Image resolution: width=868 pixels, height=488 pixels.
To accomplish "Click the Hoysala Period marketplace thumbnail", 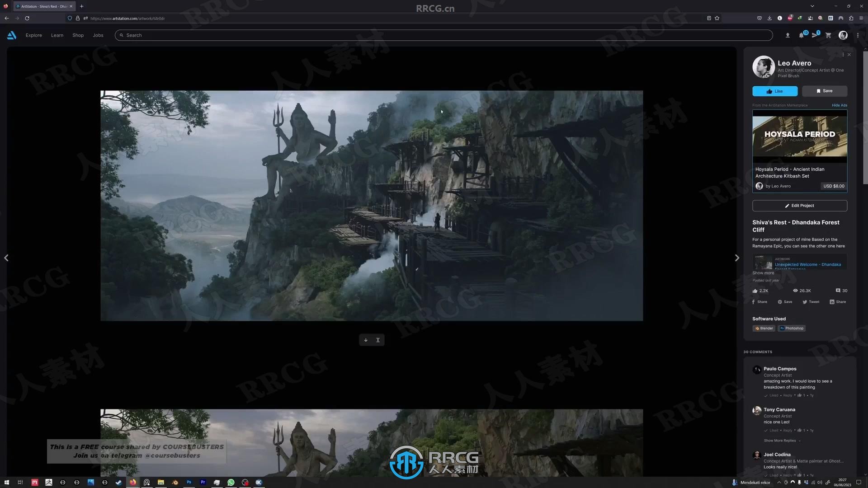I will [799, 136].
